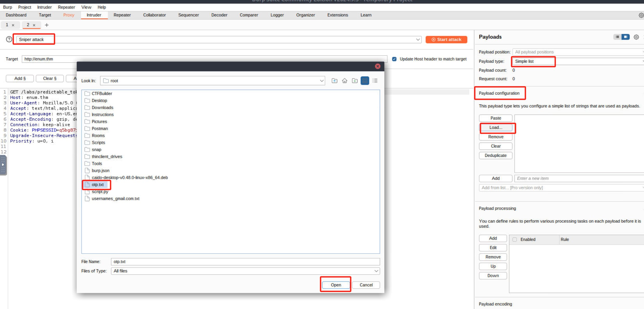Viewport: 644px width, 309px height.
Task: Switch file chooser to details list view
Action: coord(375,81)
